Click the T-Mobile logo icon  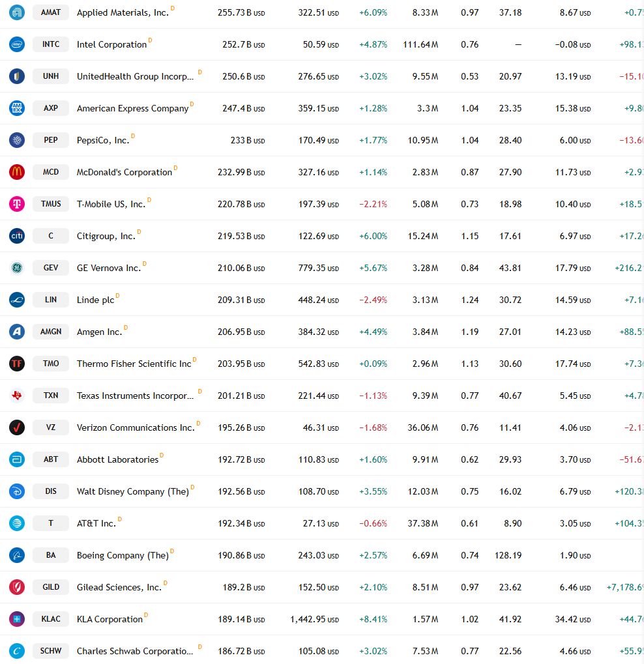[x=17, y=204]
